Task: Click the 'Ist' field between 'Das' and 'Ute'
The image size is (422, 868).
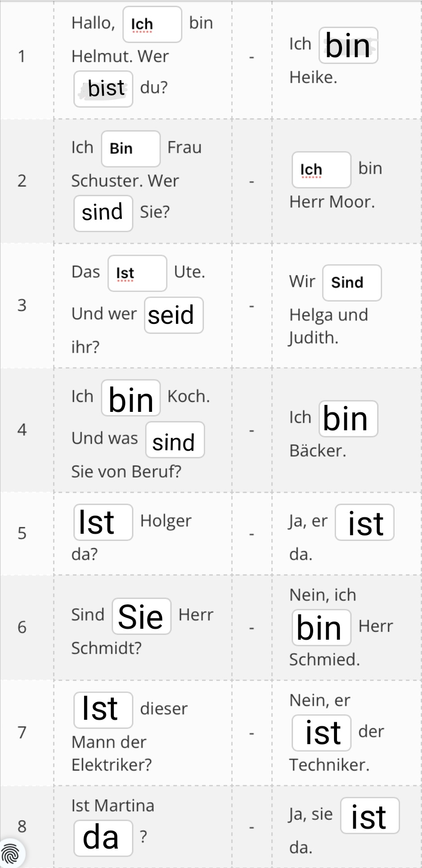Action: (x=137, y=273)
